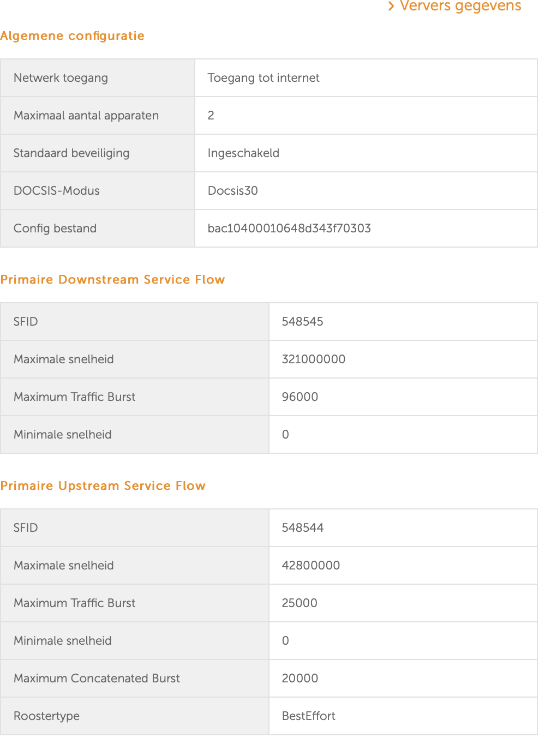Viewport: 551px width, 756px height.
Task: Click Maximum Concatenated Burst value 20000
Action: 300,679
